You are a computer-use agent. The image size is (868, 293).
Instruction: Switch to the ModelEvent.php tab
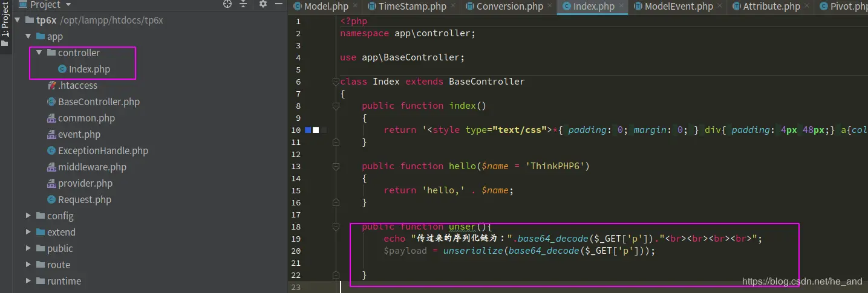(679, 7)
